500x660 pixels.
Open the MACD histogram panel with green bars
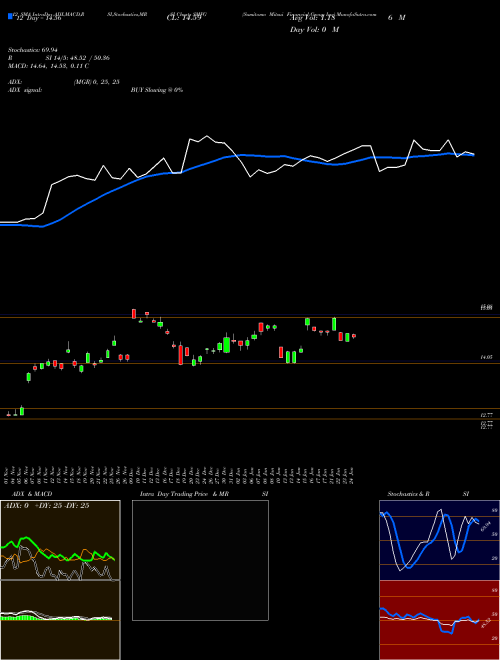[60, 620]
